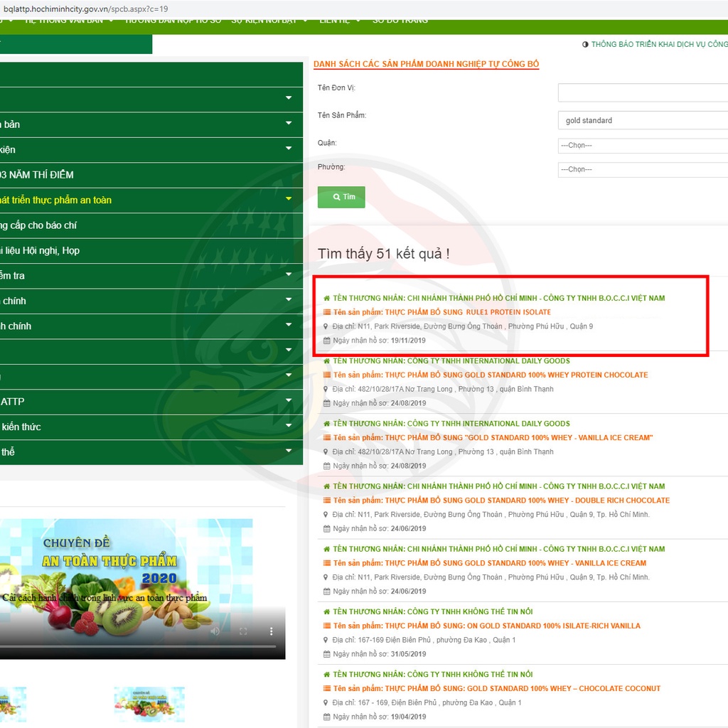The width and height of the screenshot is (728, 728).
Task: Click list icon beside DOUBLE RICH CHOCOLATE product
Action: point(327,500)
